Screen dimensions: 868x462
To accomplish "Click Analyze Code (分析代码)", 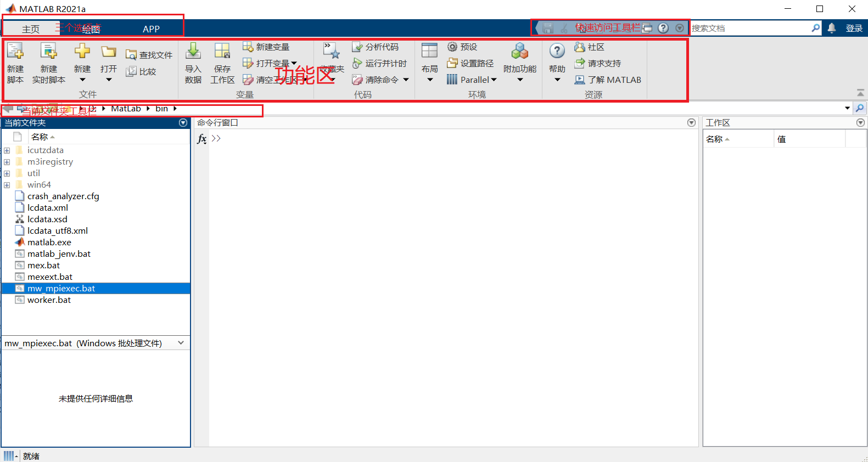I will pyautogui.click(x=376, y=47).
